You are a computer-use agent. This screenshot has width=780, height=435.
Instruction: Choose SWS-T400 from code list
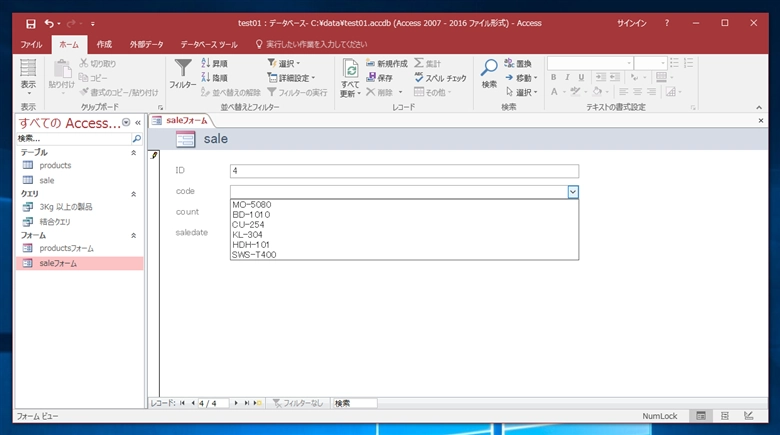[404, 254]
